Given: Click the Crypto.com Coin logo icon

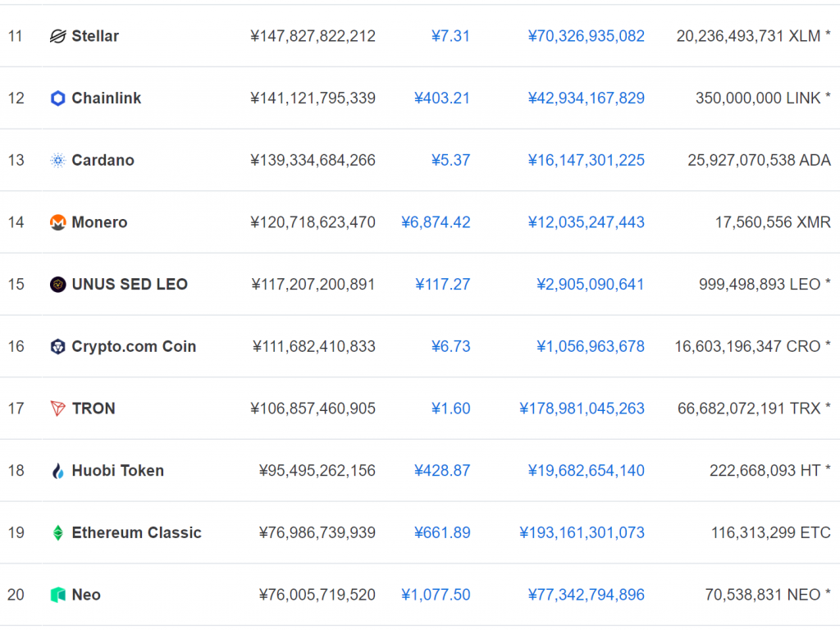Looking at the screenshot, I should tap(58, 347).
